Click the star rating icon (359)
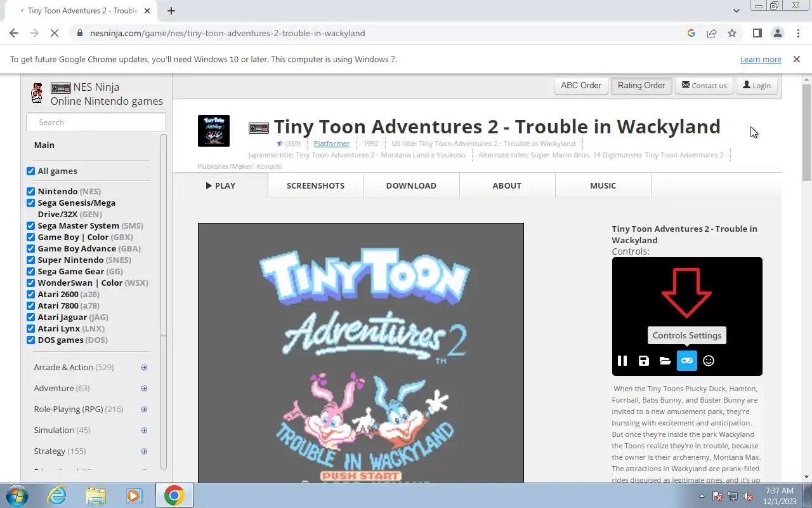 (x=280, y=144)
